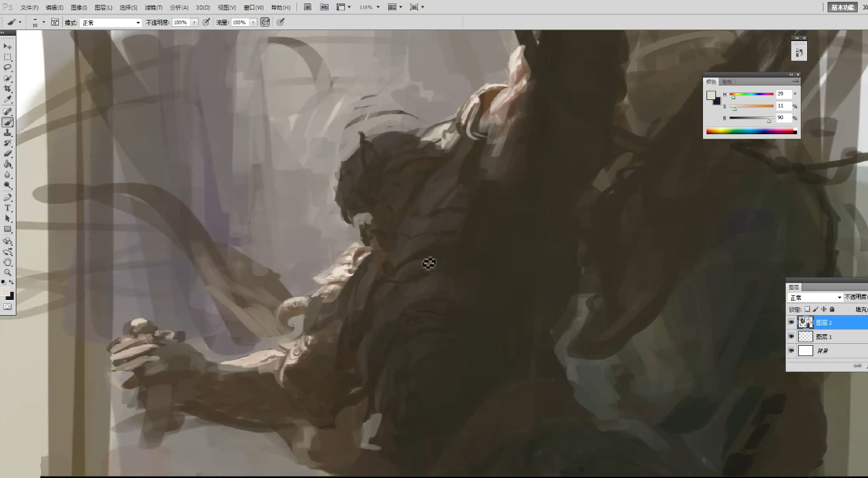The image size is (868, 478).
Task: Swap foreground and background colors
Action: [x=12, y=282]
